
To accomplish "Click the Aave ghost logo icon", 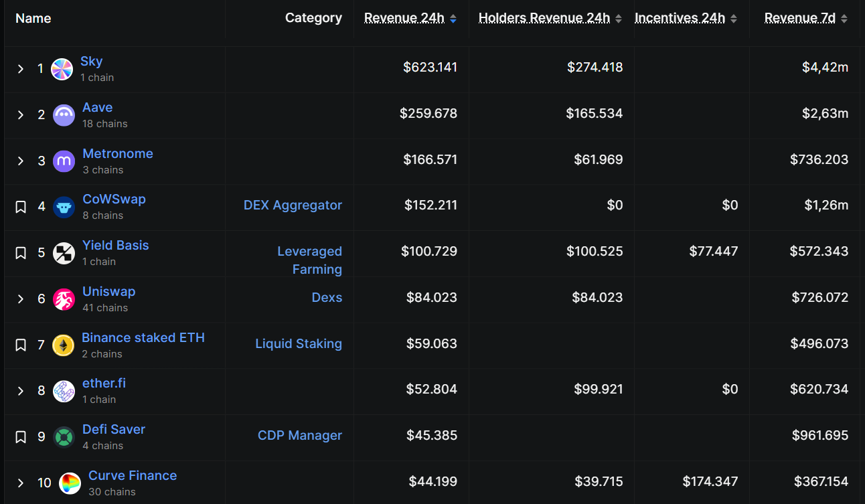I will tap(64, 115).
